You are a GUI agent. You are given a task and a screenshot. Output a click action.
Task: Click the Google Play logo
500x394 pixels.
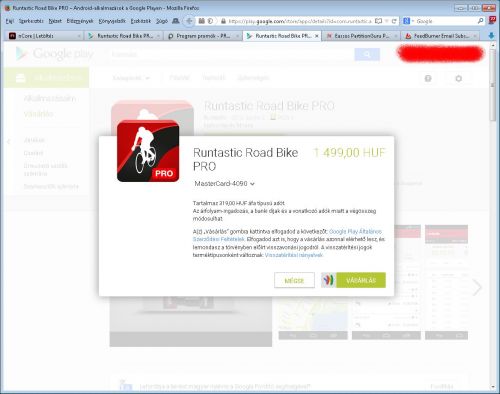55,54
